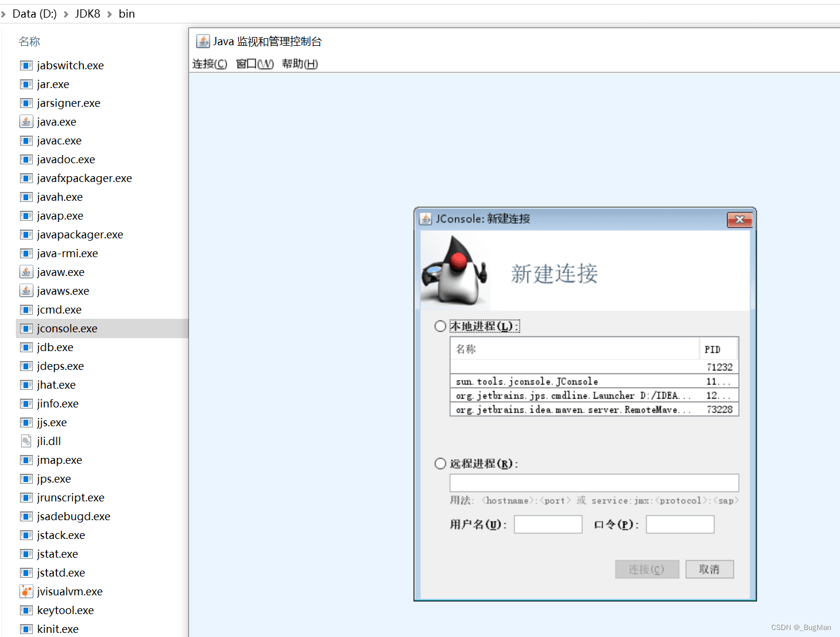Click the javah.exe file icon
This screenshot has height=637, width=840.
coord(26,197)
